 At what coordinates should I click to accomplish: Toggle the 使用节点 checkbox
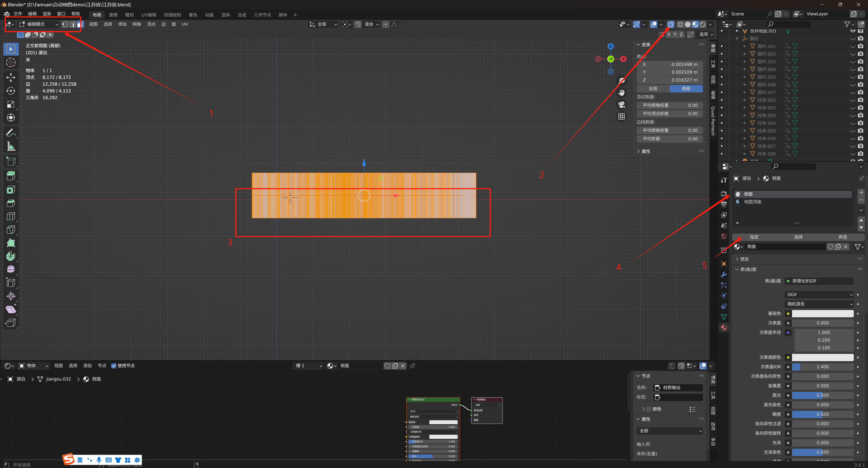pyautogui.click(x=114, y=366)
